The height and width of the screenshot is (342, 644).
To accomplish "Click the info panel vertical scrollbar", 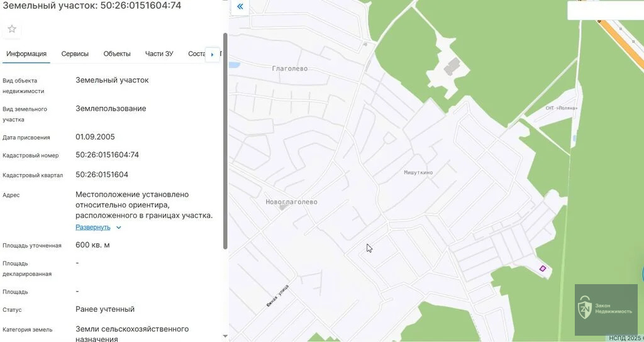I will 225,138.
